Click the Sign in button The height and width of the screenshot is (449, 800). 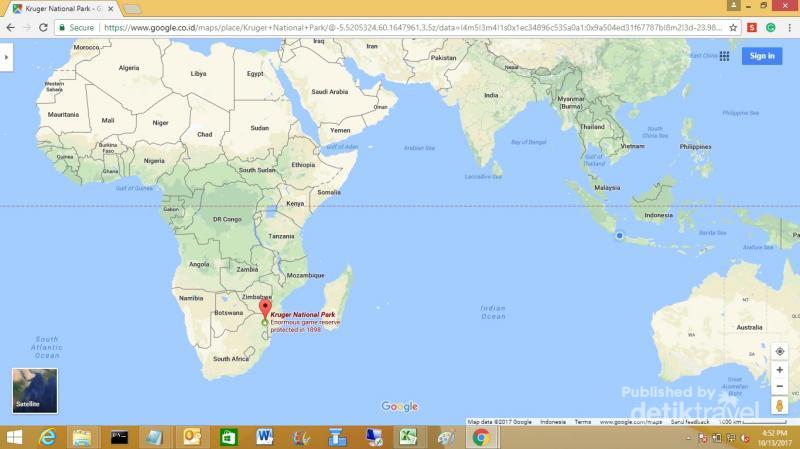pyautogui.click(x=762, y=56)
